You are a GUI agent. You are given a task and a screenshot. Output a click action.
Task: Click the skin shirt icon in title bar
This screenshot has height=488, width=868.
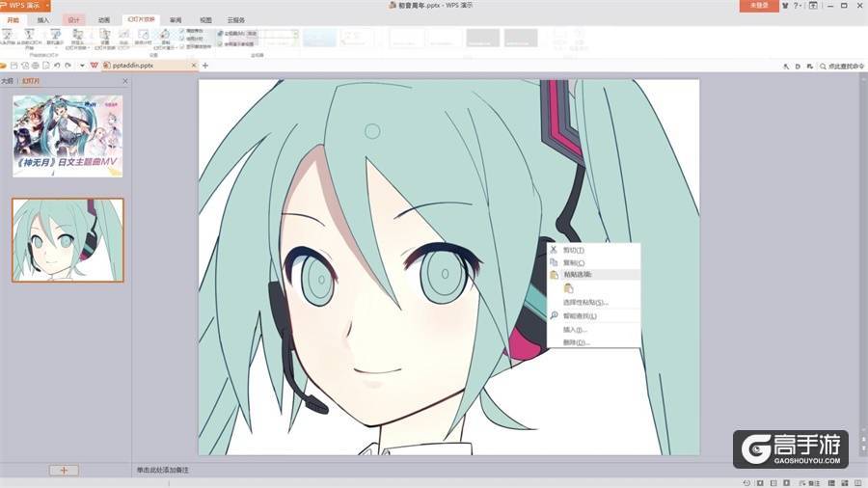(x=785, y=6)
